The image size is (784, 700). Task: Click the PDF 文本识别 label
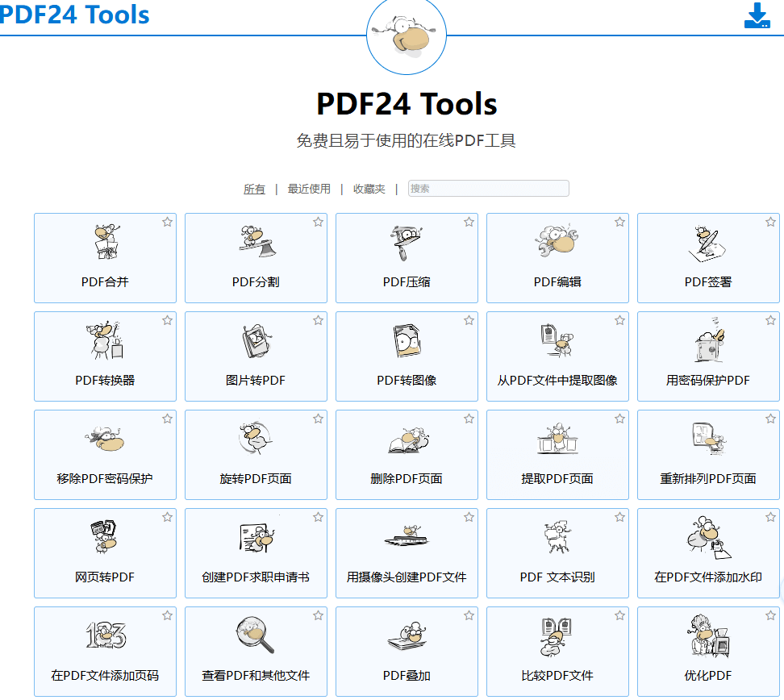tap(557, 577)
